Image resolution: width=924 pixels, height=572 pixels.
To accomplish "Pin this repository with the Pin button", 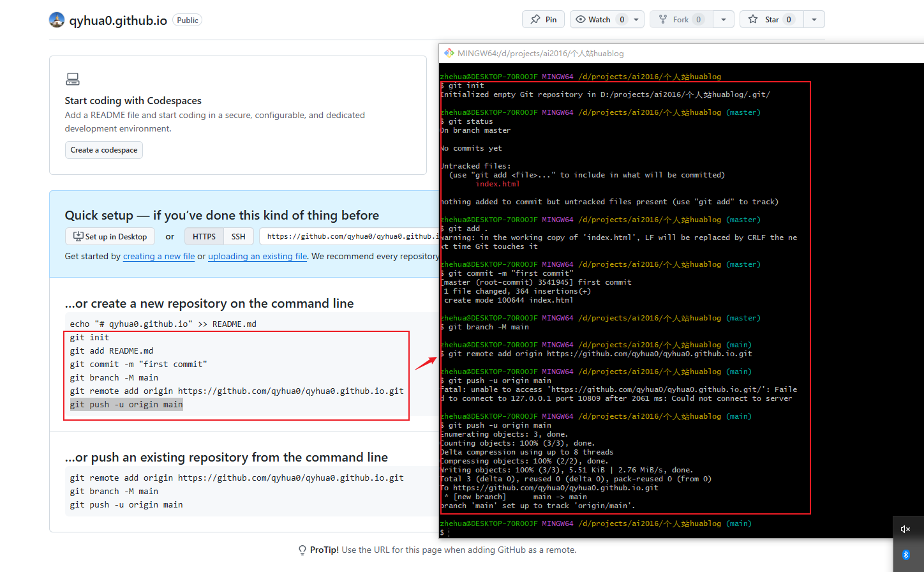I will pos(543,19).
